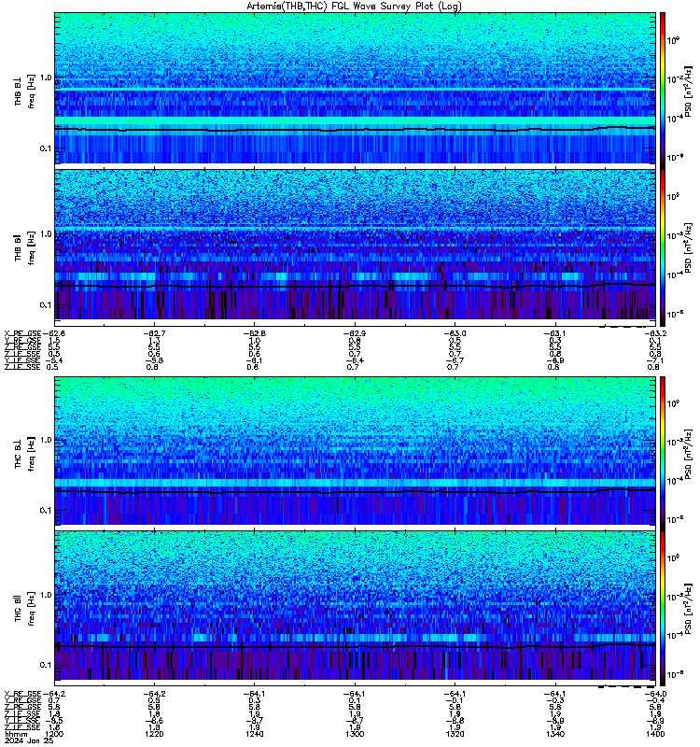Click the THC B-perpendicular spectrogram panel

coord(356,451)
